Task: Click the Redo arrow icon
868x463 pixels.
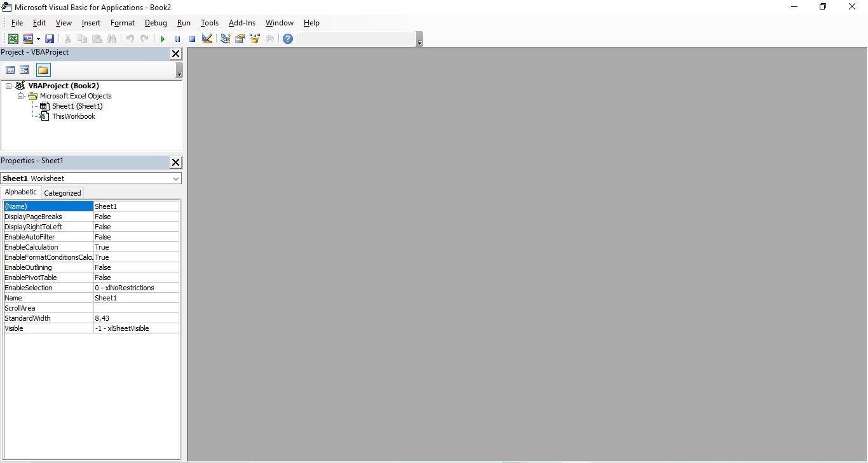Action: (144, 39)
